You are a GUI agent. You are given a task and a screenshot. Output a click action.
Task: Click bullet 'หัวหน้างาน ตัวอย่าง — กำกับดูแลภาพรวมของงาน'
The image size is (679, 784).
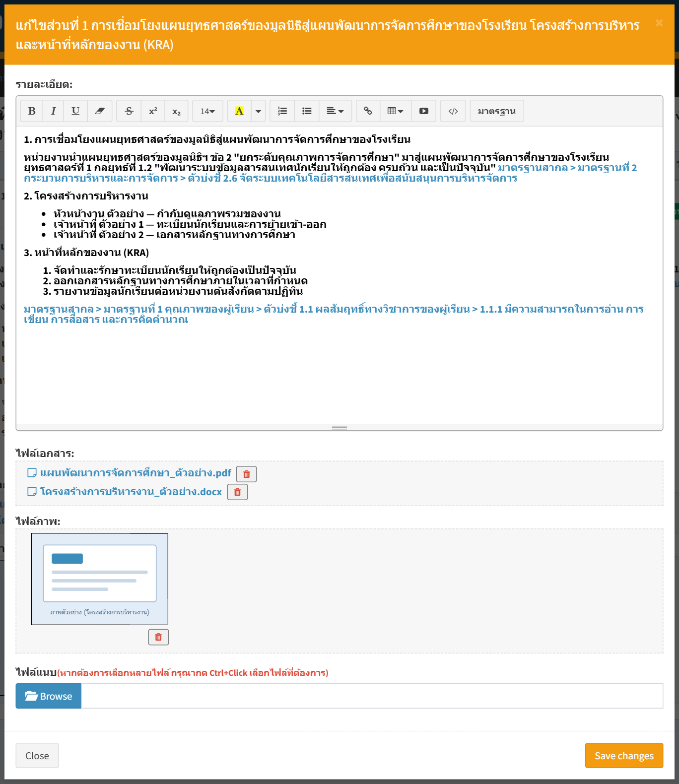tap(167, 214)
